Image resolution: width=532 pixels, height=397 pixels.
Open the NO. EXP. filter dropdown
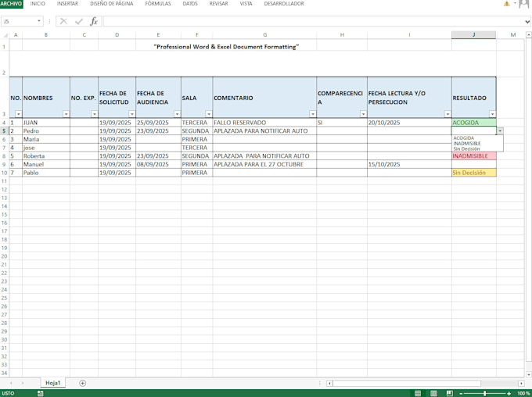point(95,114)
